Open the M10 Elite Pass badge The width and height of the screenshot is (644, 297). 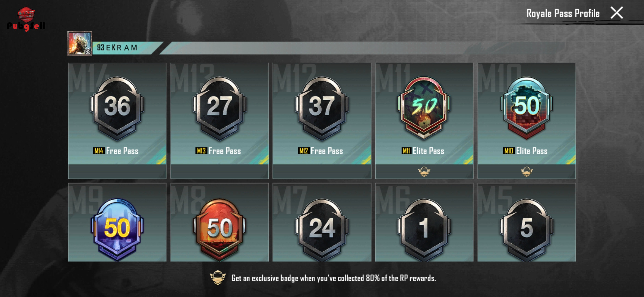pos(527,108)
